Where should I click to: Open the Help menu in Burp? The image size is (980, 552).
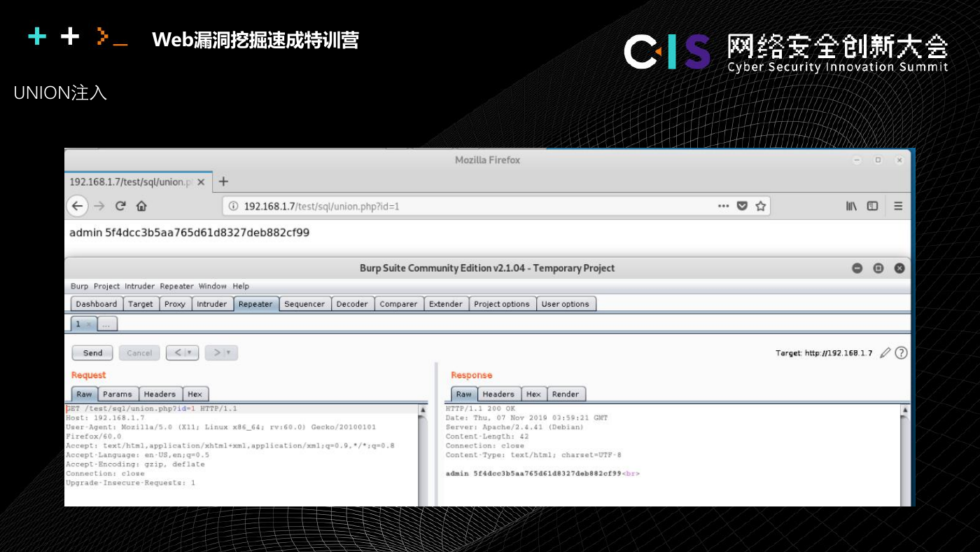click(x=241, y=286)
